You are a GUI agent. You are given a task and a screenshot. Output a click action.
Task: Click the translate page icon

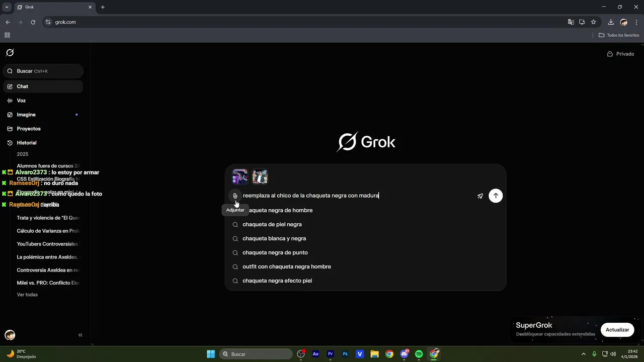pyautogui.click(x=571, y=22)
